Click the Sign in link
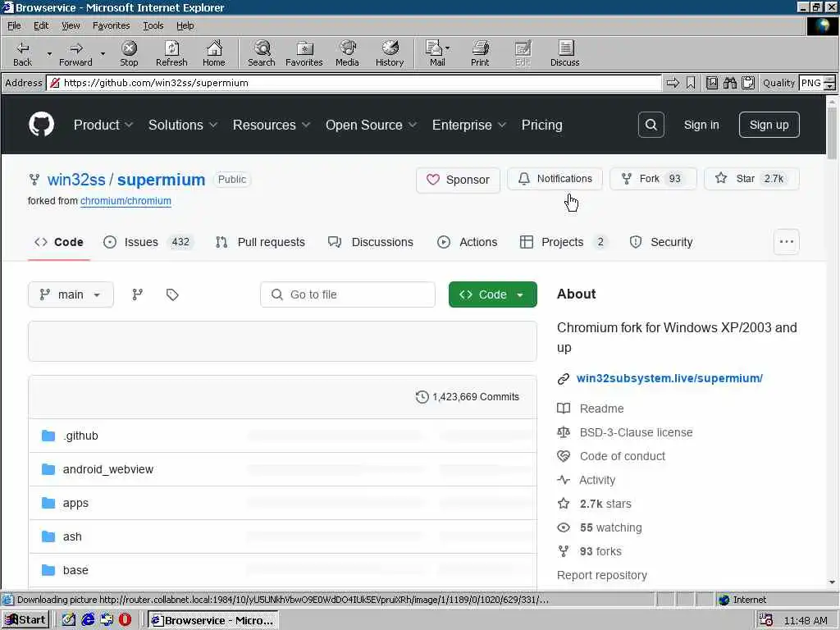 (x=701, y=125)
